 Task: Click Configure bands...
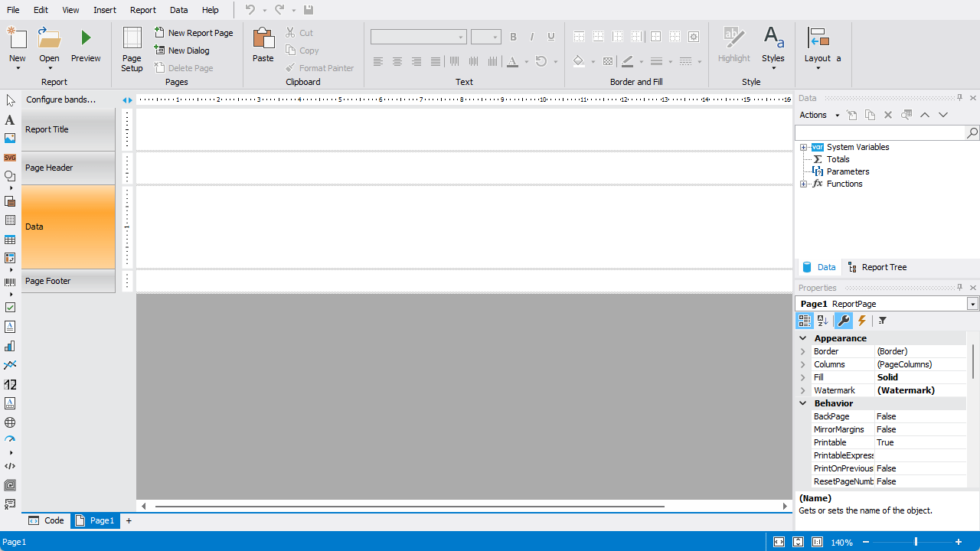(61, 99)
